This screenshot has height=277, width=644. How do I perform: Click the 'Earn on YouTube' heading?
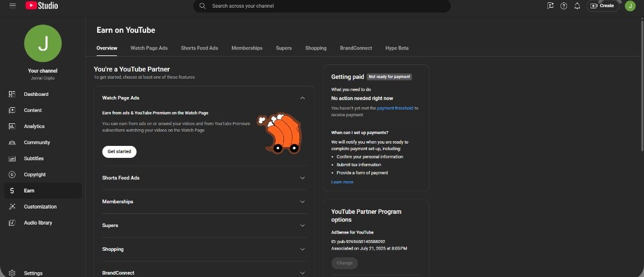pyautogui.click(x=126, y=30)
